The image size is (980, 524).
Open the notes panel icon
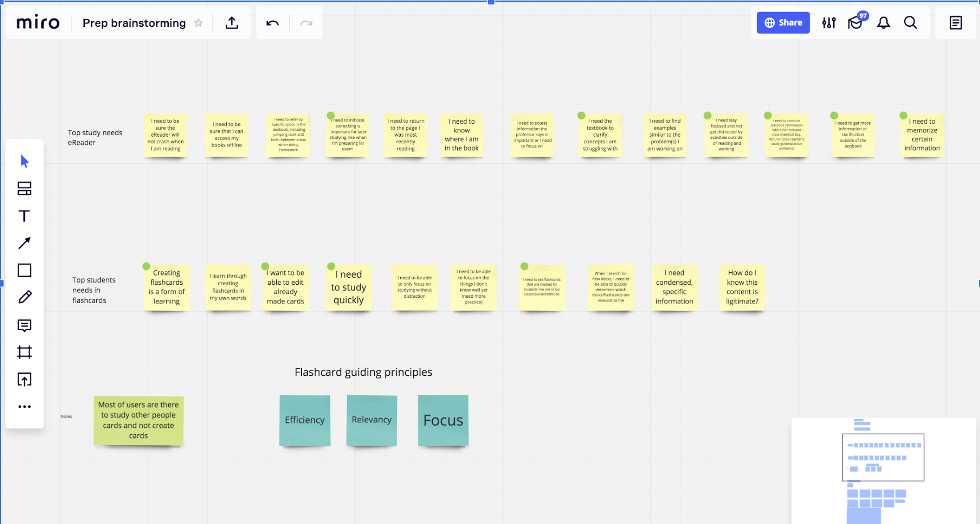955,23
